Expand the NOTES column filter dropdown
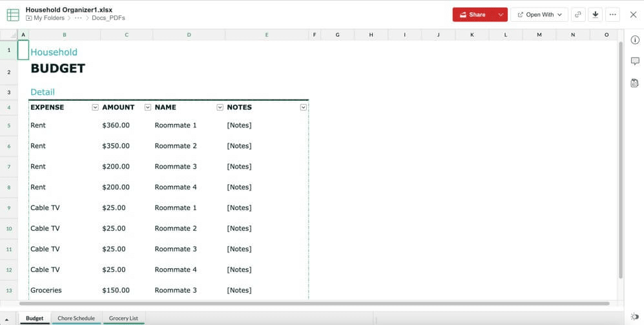Screen dimensions: 644x325 [304, 107]
